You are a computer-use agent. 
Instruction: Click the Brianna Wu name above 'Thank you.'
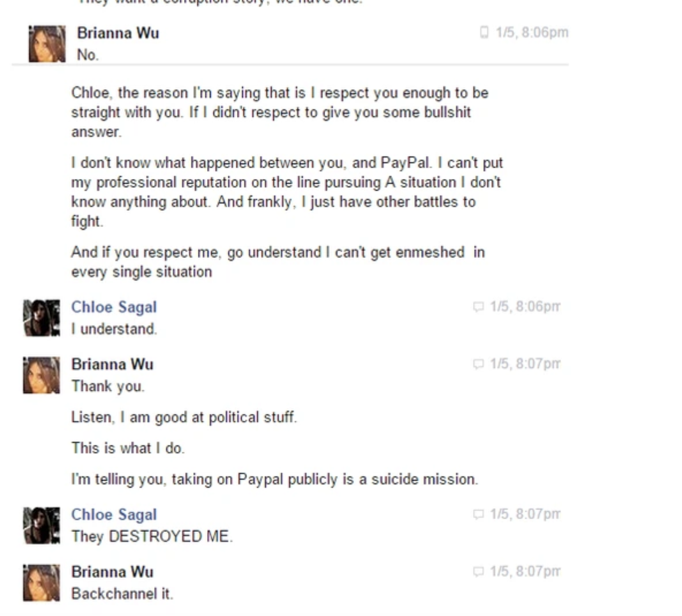click(x=112, y=364)
